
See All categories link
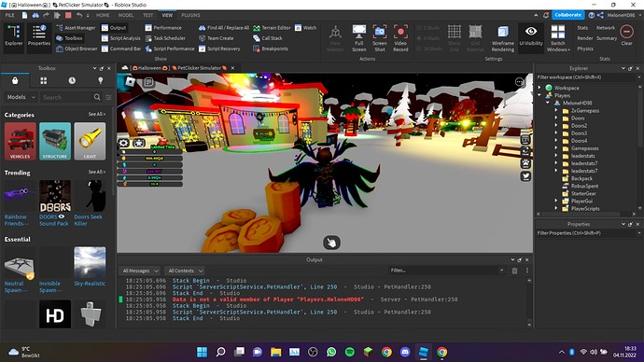tap(97, 114)
